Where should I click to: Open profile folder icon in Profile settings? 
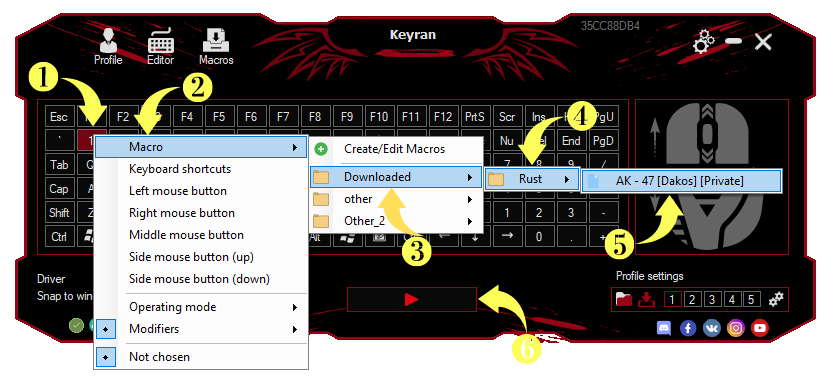[623, 299]
